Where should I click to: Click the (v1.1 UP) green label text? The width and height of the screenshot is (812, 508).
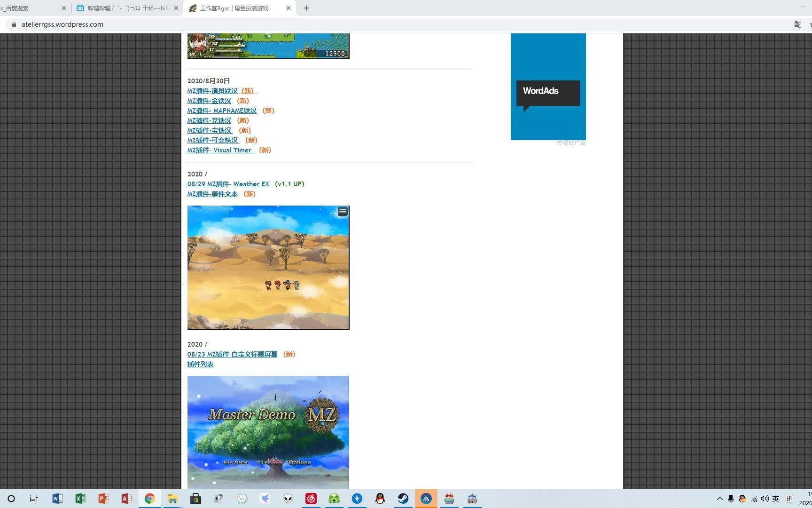click(289, 184)
